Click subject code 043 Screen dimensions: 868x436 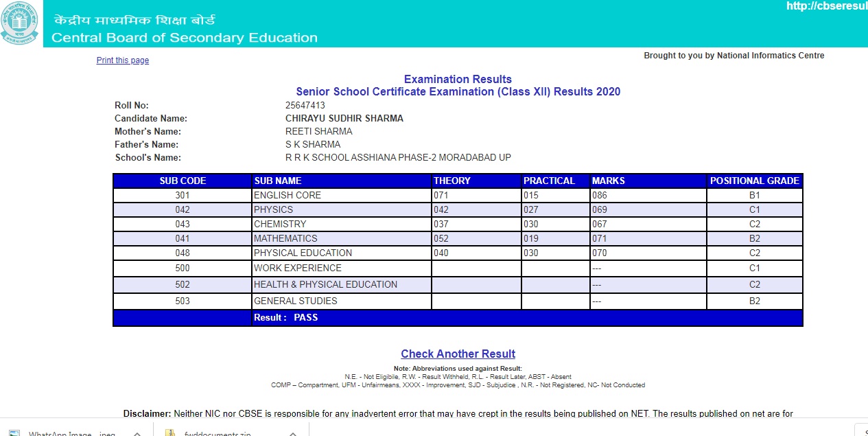[183, 224]
